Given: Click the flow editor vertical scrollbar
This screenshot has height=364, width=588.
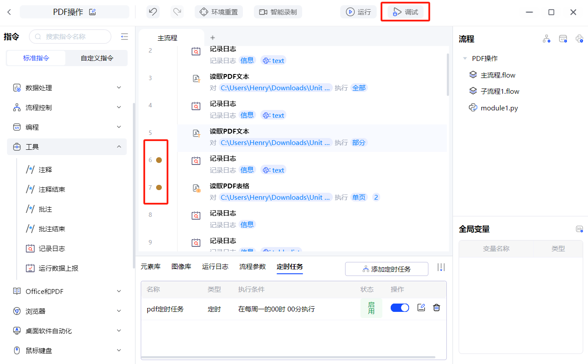Looking at the screenshot, I should [448, 74].
